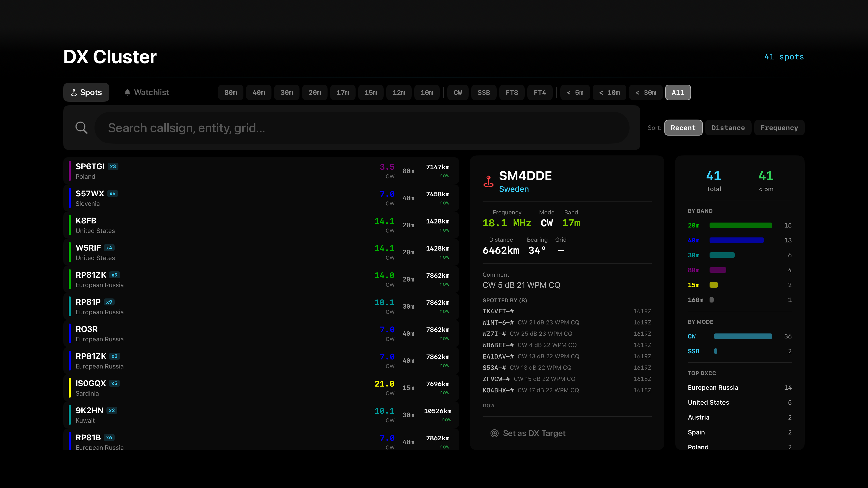Screen dimensions: 868x488
Task: Click the magnifier search icon
Action: click(x=81, y=128)
